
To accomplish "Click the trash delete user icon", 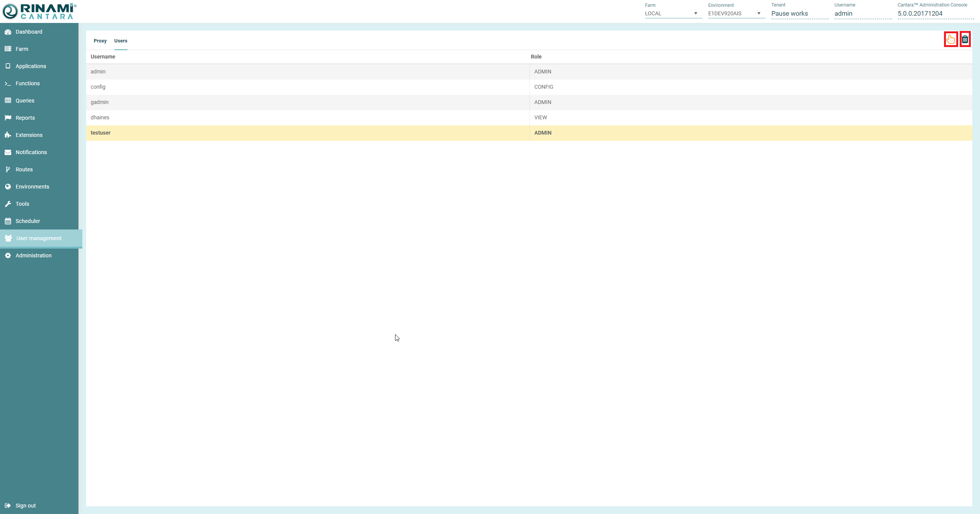I will 965,39.
